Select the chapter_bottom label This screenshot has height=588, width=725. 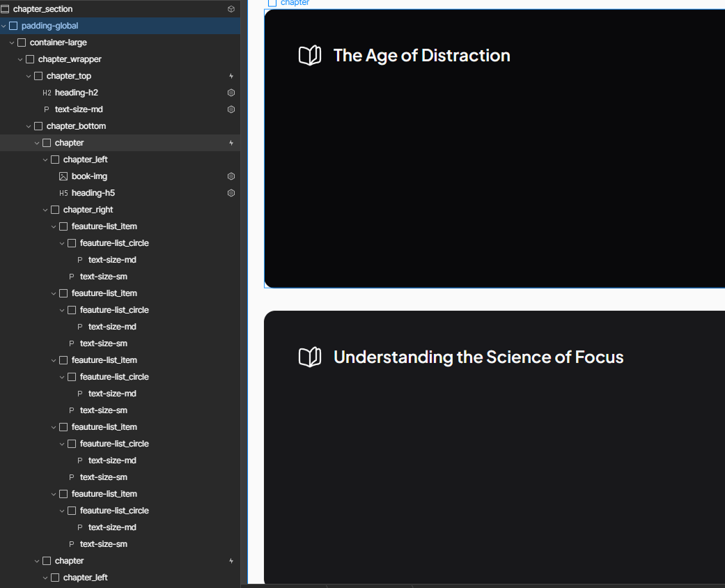coord(77,126)
